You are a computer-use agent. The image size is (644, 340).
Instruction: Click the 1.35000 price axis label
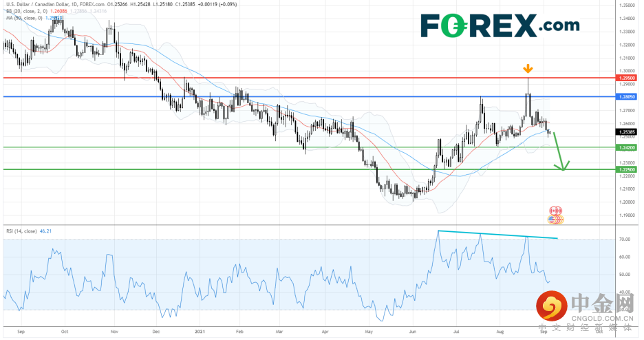[x=626, y=6]
